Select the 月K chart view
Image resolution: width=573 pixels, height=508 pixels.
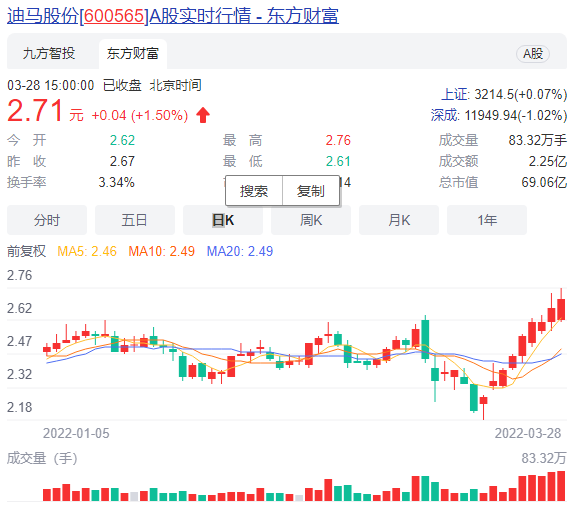399,220
